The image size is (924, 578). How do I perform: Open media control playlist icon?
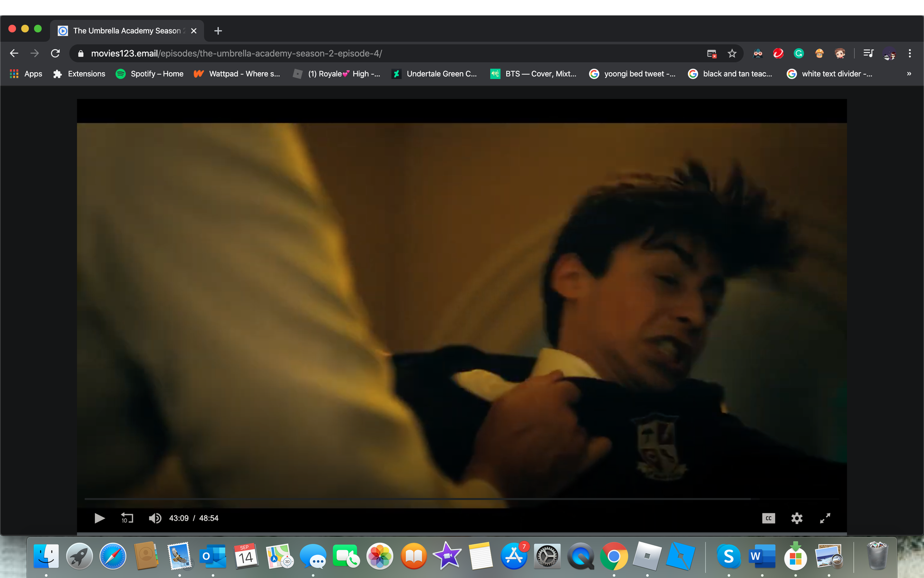(x=868, y=53)
